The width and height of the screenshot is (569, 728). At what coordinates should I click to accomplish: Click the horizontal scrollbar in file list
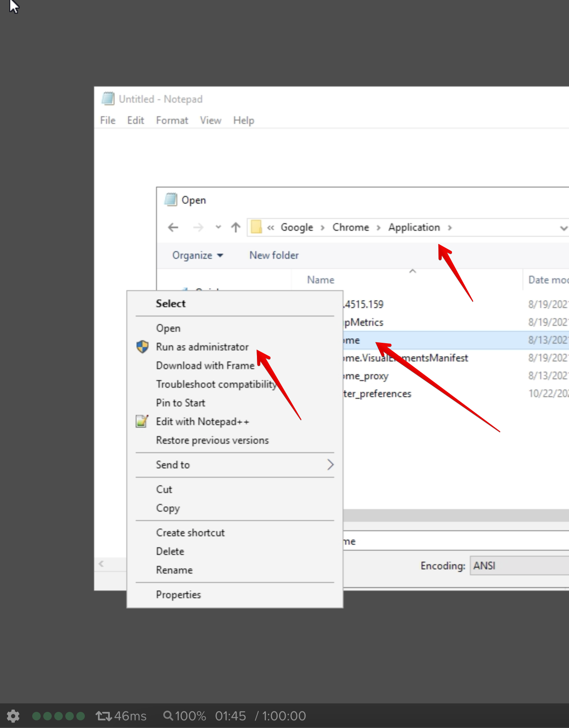pos(454,515)
